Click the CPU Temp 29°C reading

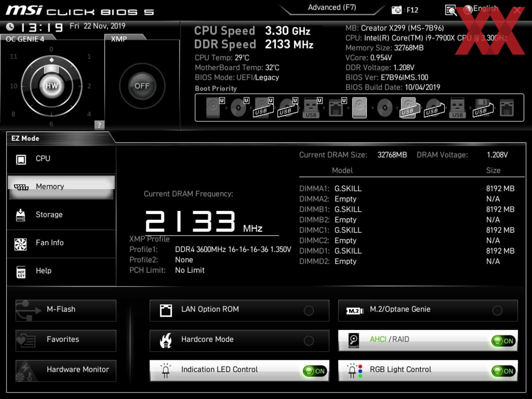222,58
